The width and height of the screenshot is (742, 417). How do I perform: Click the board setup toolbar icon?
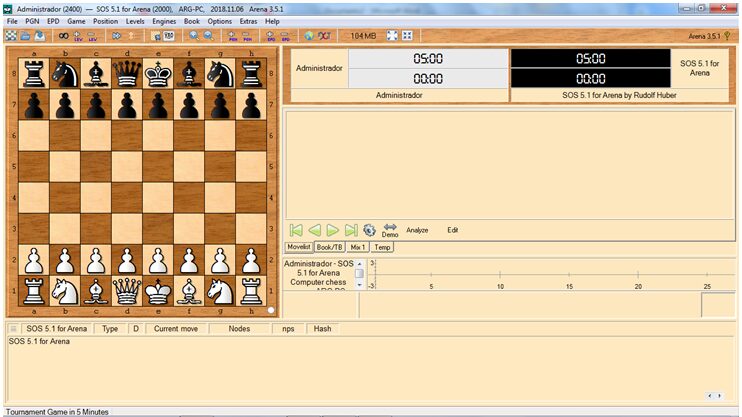[156, 36]
